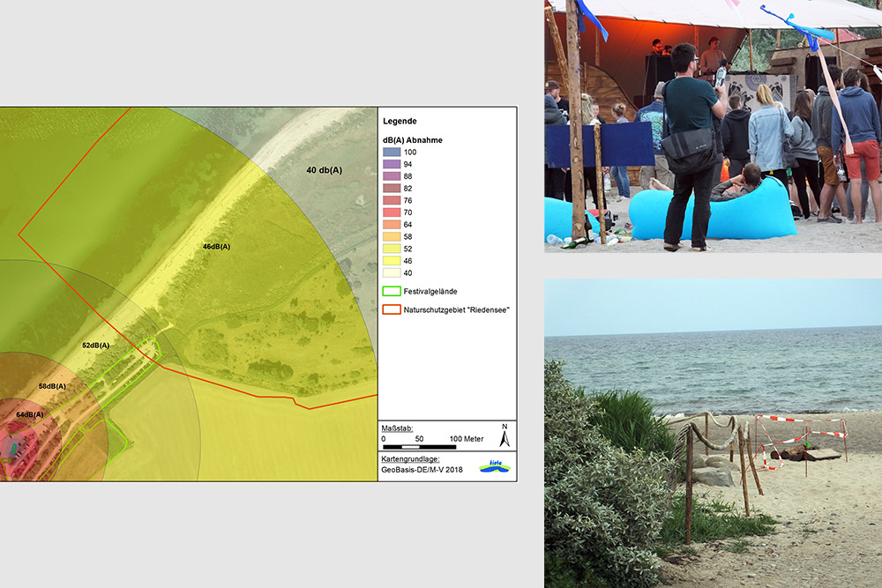
Task: Click the '46dB(A)' zone label on the map
Action: click(217, 246)
